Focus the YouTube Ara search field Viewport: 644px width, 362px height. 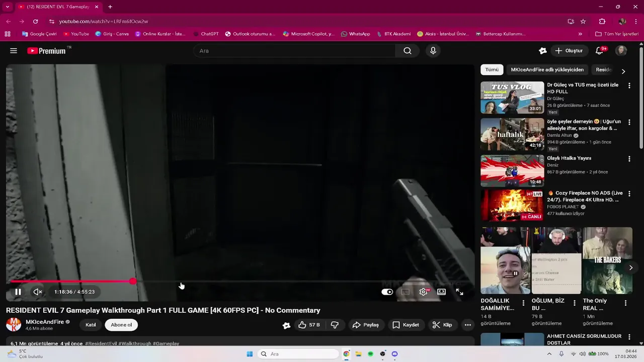[x=294, y=51]
